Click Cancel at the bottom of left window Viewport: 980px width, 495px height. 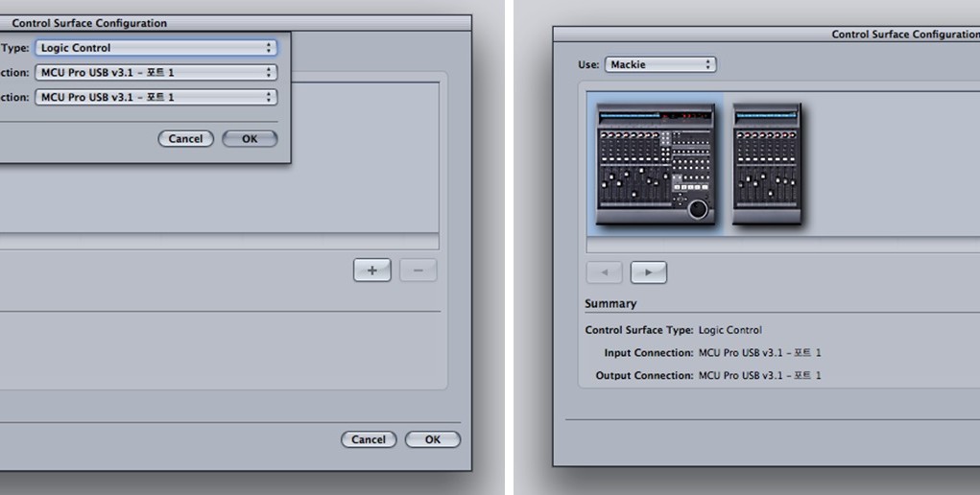click(369, 439)
